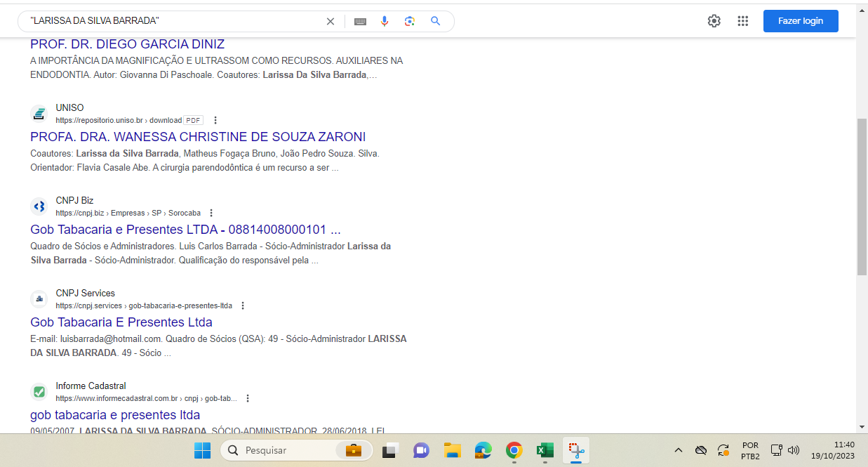Click inside the Google search text field
Viewport: 868px width, 467px height.
pyautogui.click(x=175, y=21)
